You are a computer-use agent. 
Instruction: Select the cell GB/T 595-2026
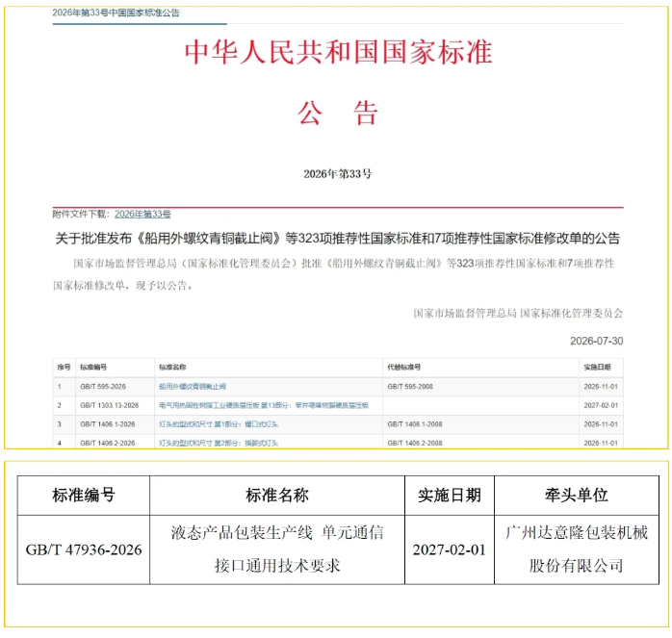[x=103, y=387]
